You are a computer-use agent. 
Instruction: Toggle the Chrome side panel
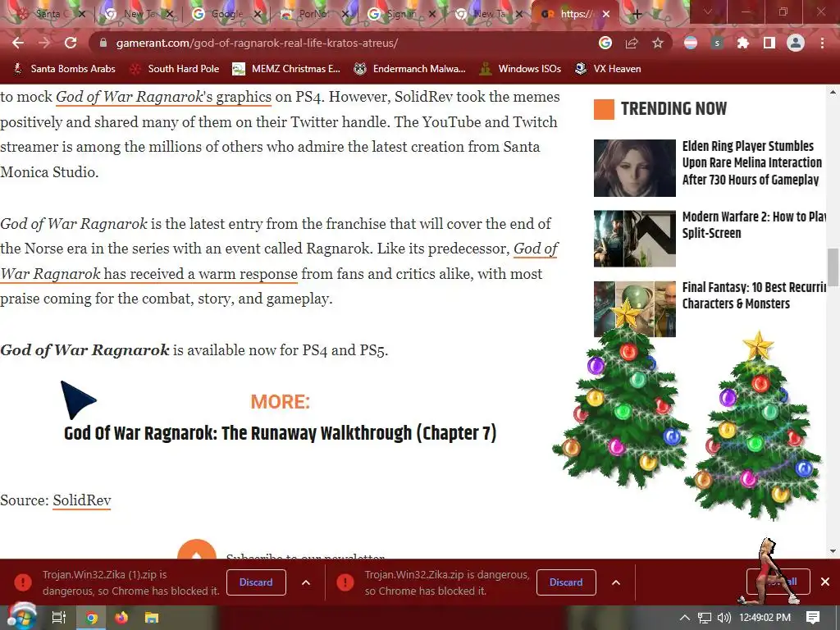[x=769, y=43]
